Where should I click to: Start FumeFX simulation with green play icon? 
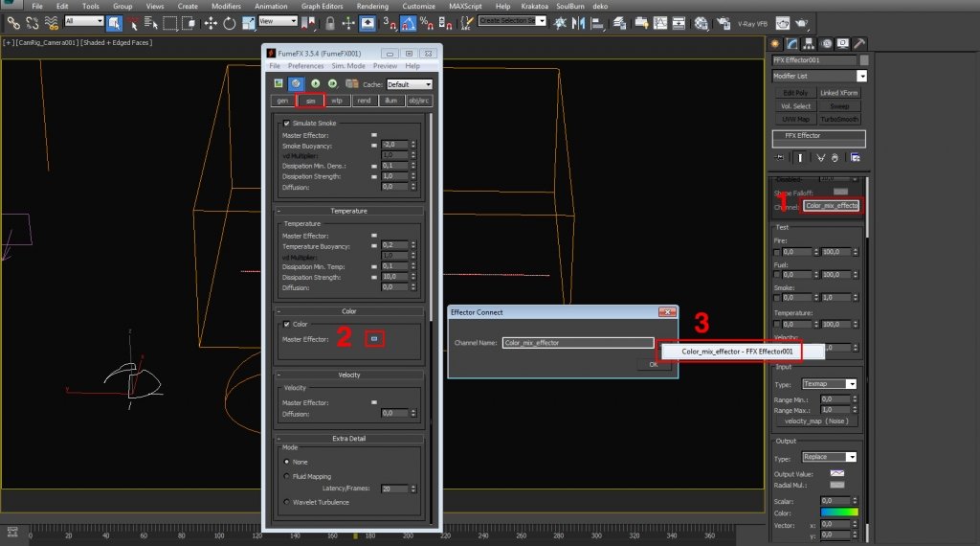coord(316,83)
